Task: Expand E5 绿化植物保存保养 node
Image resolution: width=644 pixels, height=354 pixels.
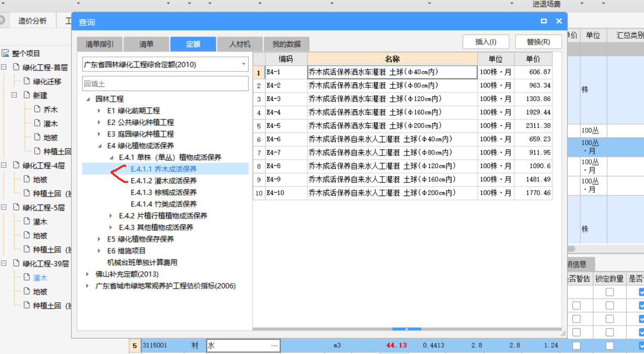Action: (99, 239)
